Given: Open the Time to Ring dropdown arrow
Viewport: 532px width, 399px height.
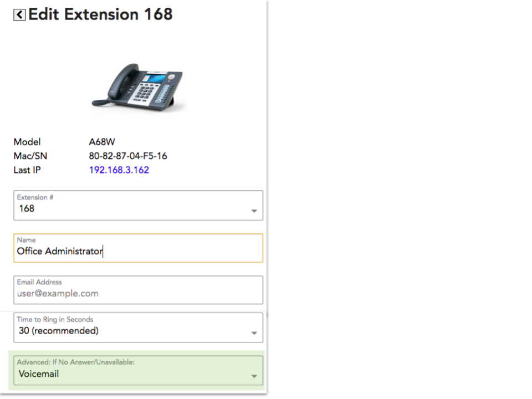Looking at the screenshot, I should coord(254,333).
